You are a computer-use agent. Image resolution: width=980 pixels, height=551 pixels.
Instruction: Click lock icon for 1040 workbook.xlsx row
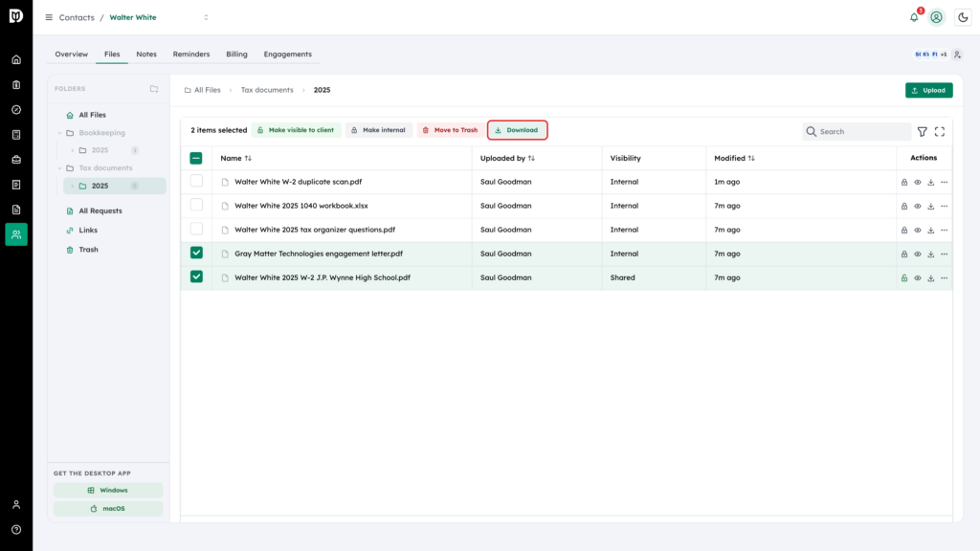[x=904, y=207]
